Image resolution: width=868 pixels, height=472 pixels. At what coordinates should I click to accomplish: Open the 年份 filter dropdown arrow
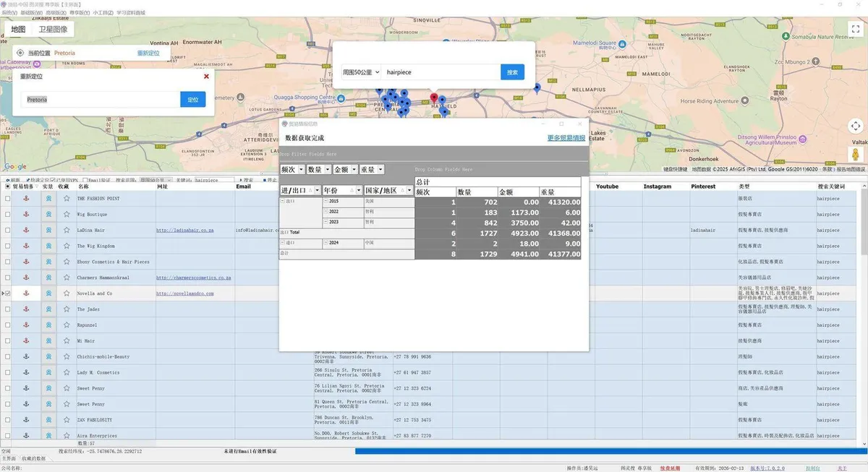(x=359, y=190)
